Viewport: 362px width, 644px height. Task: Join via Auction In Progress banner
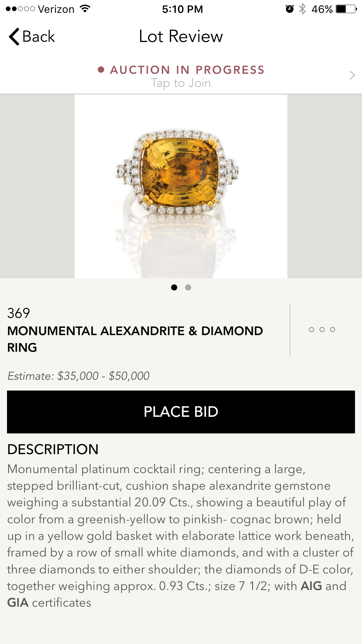pyautogui.click(x=187, y=70)
